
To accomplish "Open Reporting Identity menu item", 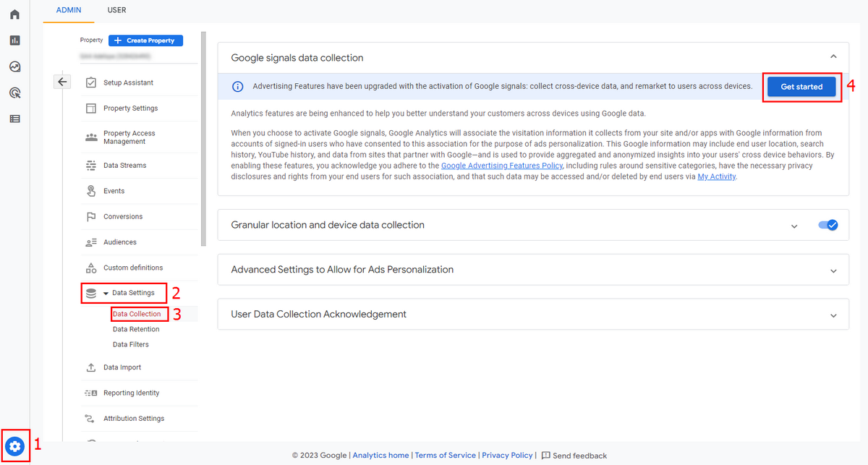I will [131, 393].
